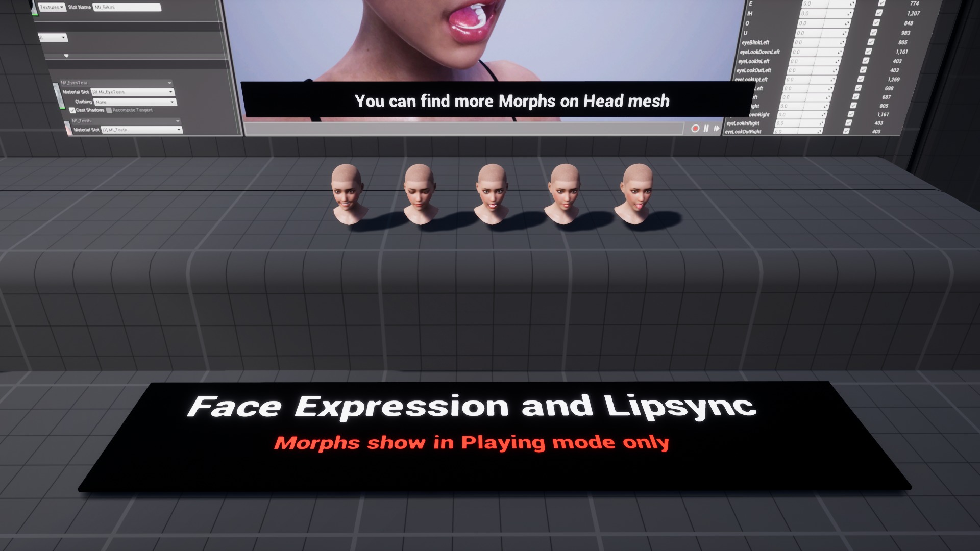
Task: Collapse the MI_EyesTear section arrow
Action: 169,83
